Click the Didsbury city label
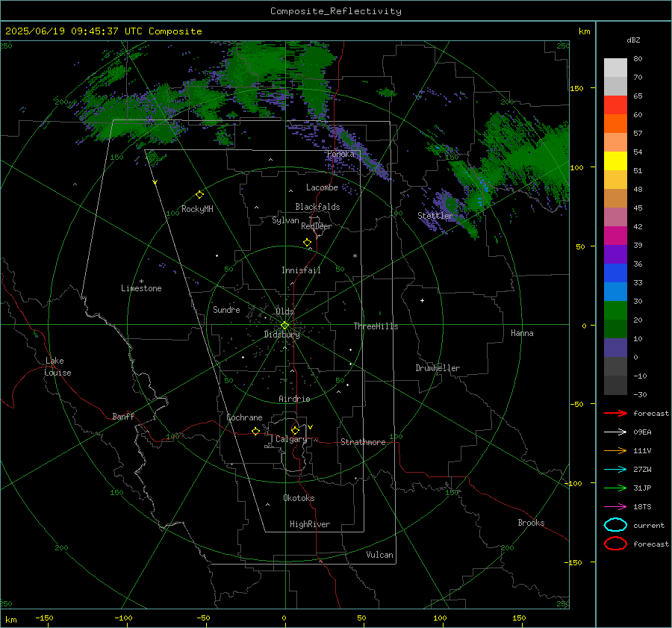Image resolution: width=672 pixels, height=628 pixels. [281, 335]
